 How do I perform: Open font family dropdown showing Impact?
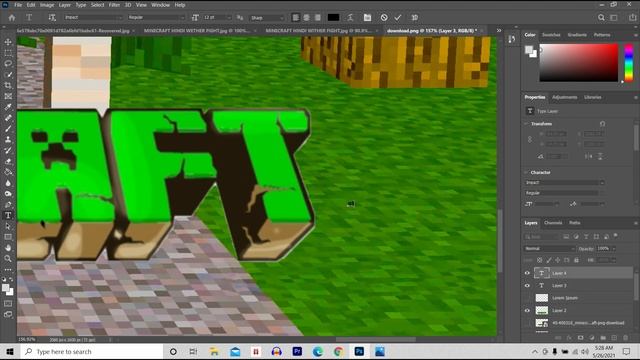tap(93, 18)
